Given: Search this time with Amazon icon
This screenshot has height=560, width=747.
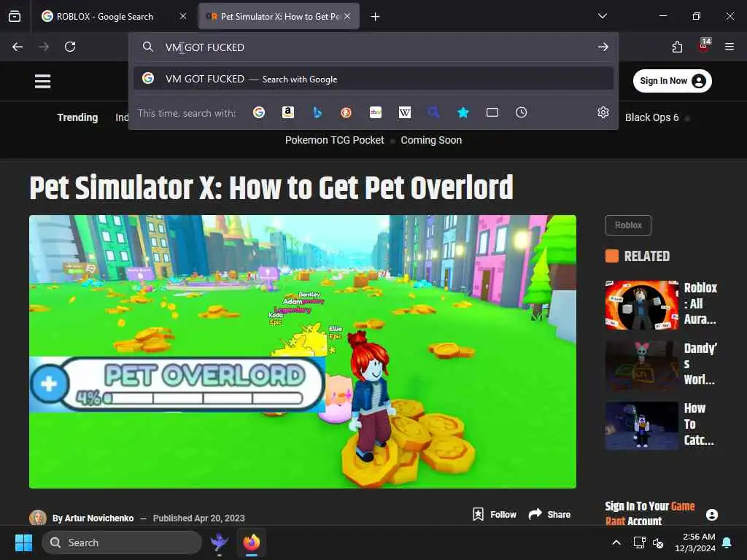Looking at the screenshot, I should coord(287,112).
